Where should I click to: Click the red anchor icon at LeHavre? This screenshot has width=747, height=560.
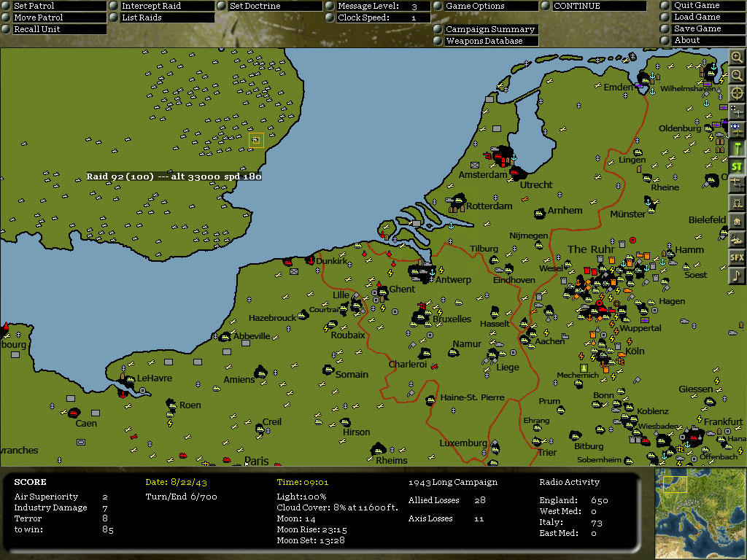tap(123, 394)
